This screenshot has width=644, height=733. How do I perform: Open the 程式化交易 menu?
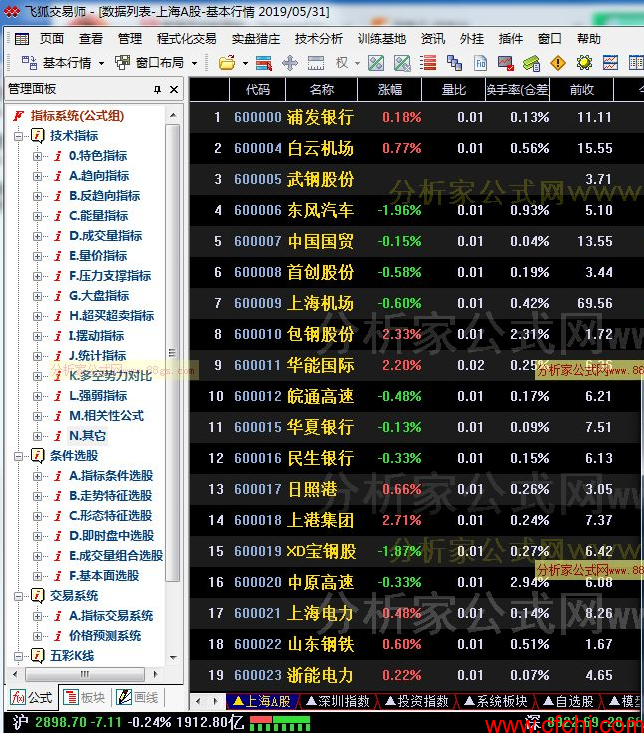tap(186, 39)
